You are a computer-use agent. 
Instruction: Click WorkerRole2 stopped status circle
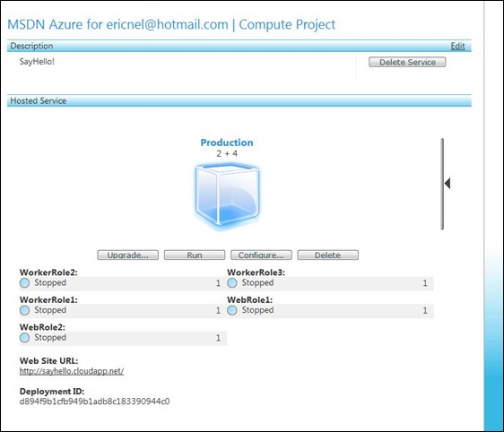click(25, 283)
